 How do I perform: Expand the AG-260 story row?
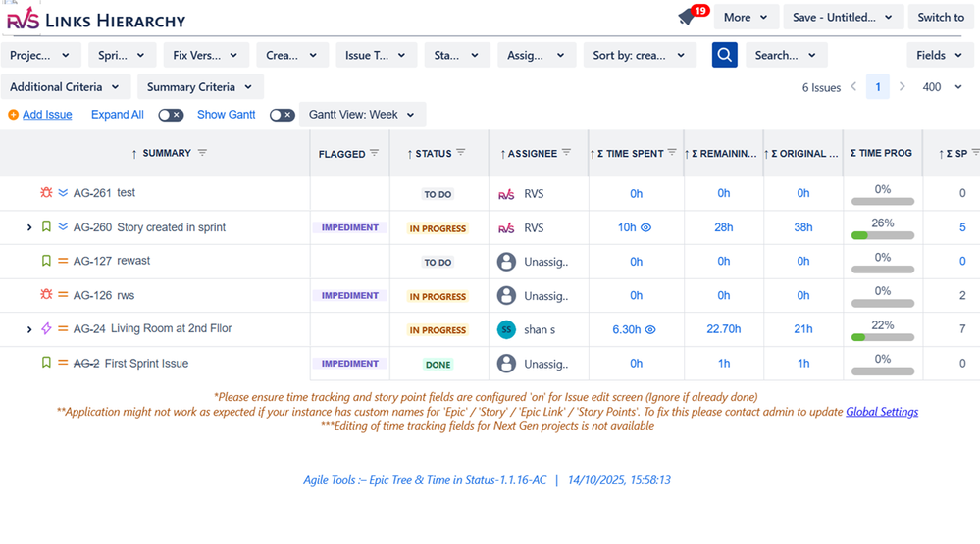point(29,227)
